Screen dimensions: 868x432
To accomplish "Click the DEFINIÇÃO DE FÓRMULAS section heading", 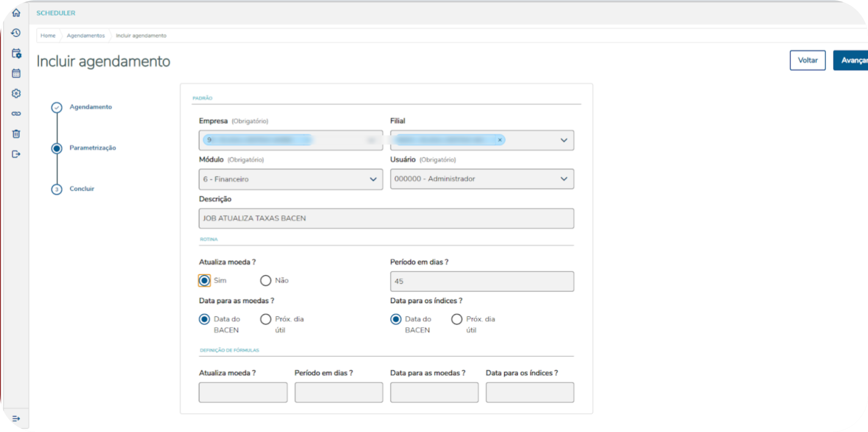I will coord(229,350).
